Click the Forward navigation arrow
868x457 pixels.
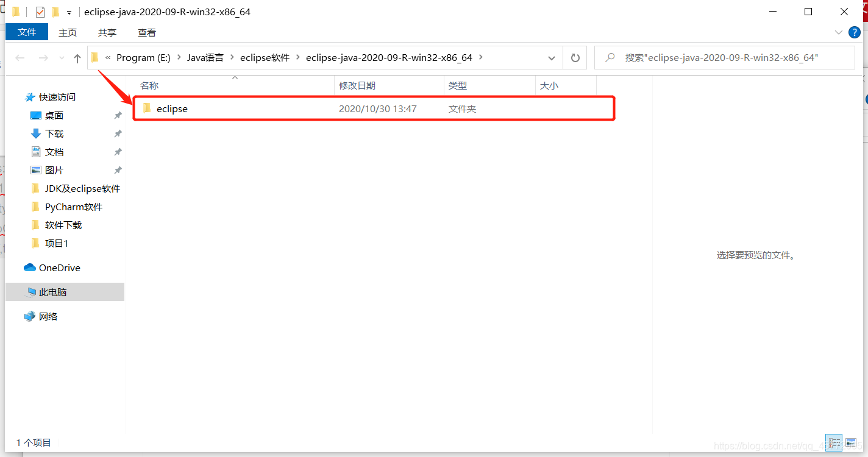coord(43,58)
